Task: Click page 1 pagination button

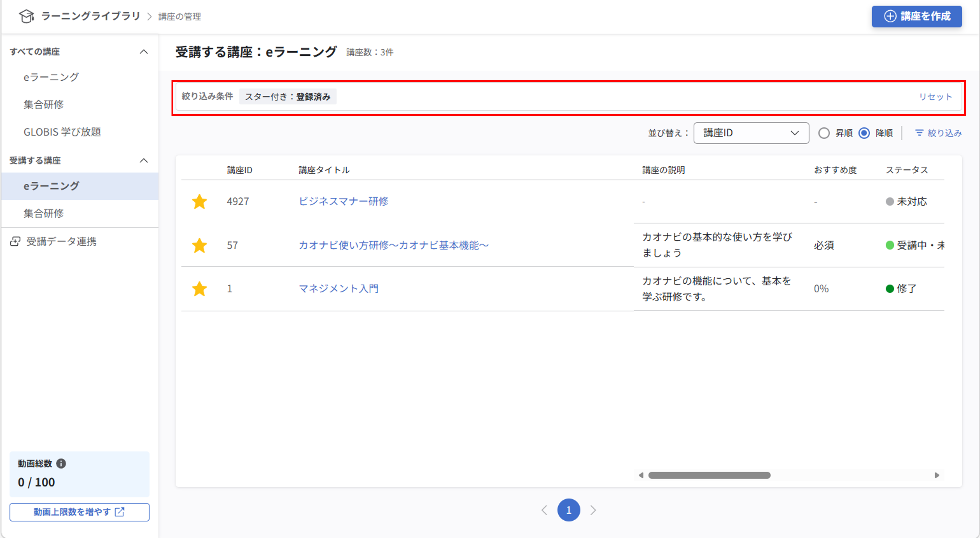Action: tap(569, 510)
